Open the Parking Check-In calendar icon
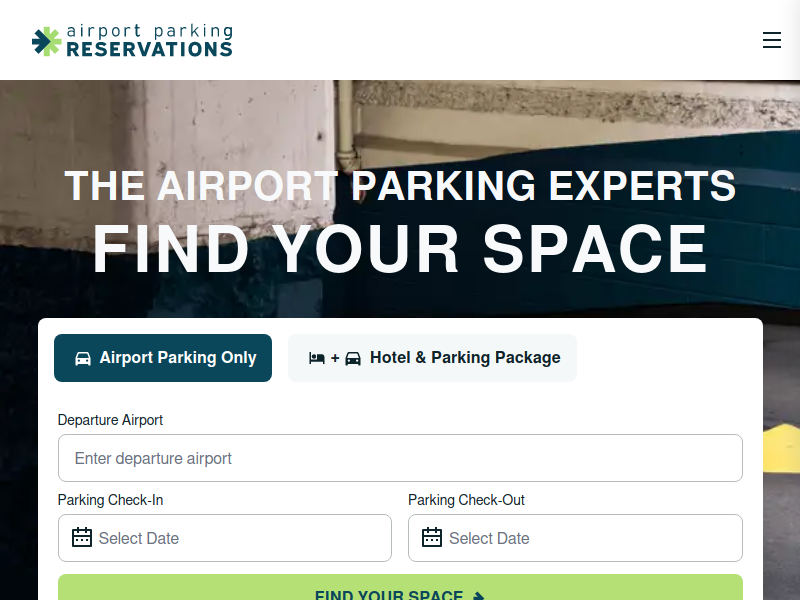The height and width of the screenshot is (600, 800). pos(82,538)
